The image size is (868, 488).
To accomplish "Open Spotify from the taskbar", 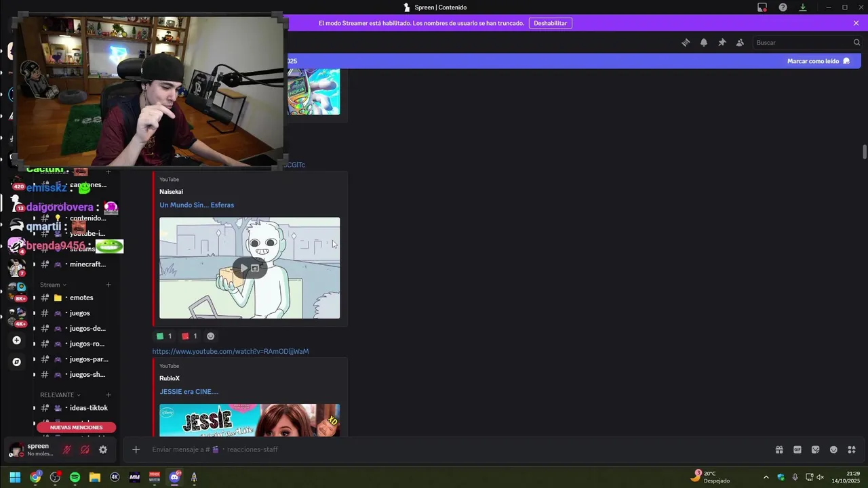I will [75, 477].
